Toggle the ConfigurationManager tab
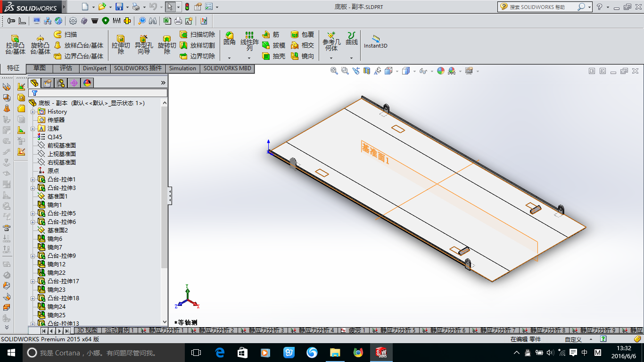The height and width of the screenshot is (362, 644). pyautogui.click(x=60, y=83)
